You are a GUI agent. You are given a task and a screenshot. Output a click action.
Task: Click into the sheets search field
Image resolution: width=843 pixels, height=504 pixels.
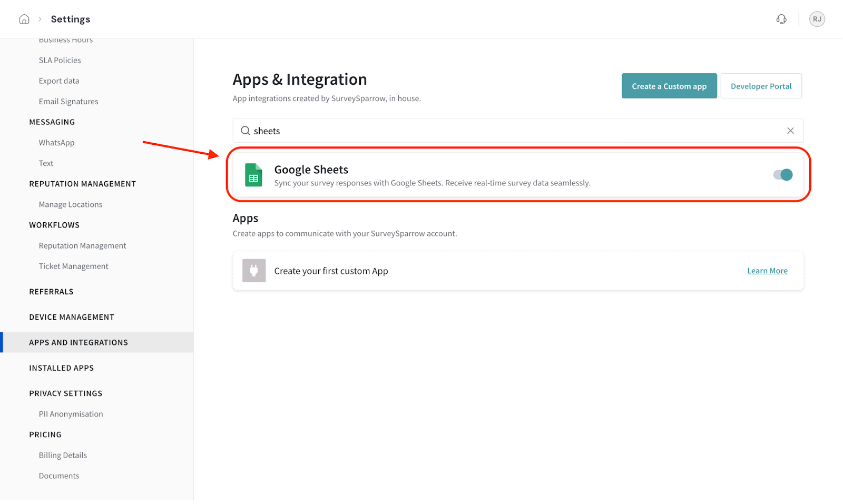[516, 131]
